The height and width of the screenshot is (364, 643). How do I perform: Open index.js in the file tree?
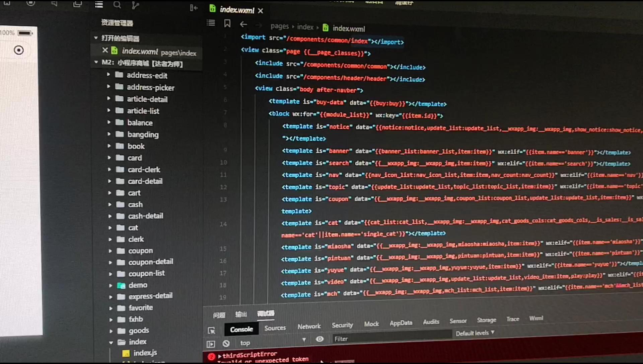[x=145, y=353]
